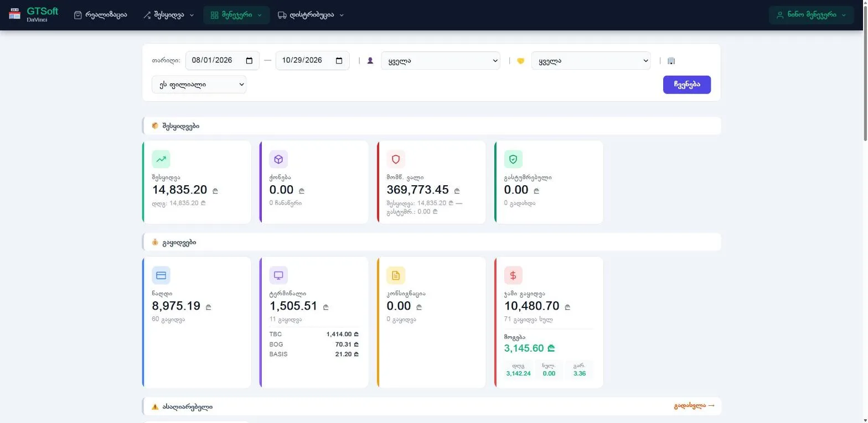Open the ნინო მენეჯერი user menu
868x423 pixels.
811,15
